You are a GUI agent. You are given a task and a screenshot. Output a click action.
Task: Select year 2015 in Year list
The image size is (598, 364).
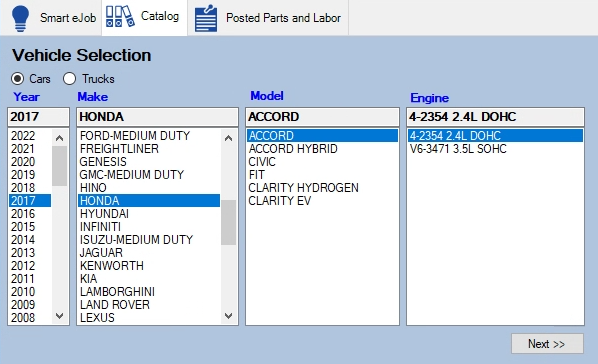coord(30,227)
